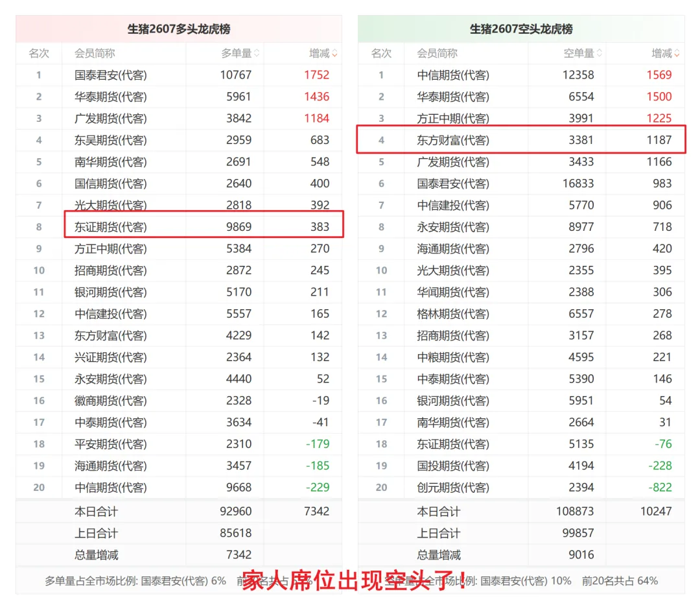Click 会员简称 header in short table
Image resolution: width=700 pixels, height=603 pixels.
[437, 53]
